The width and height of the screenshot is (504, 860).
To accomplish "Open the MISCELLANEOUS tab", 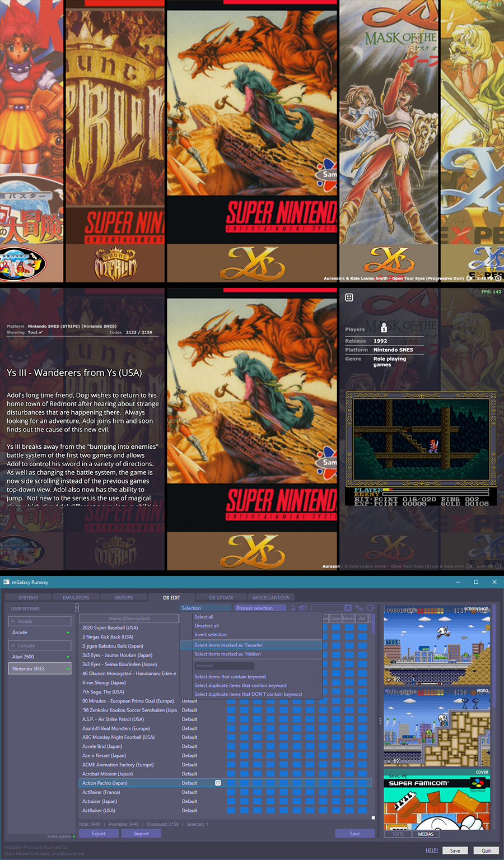I will click(271, 598).
